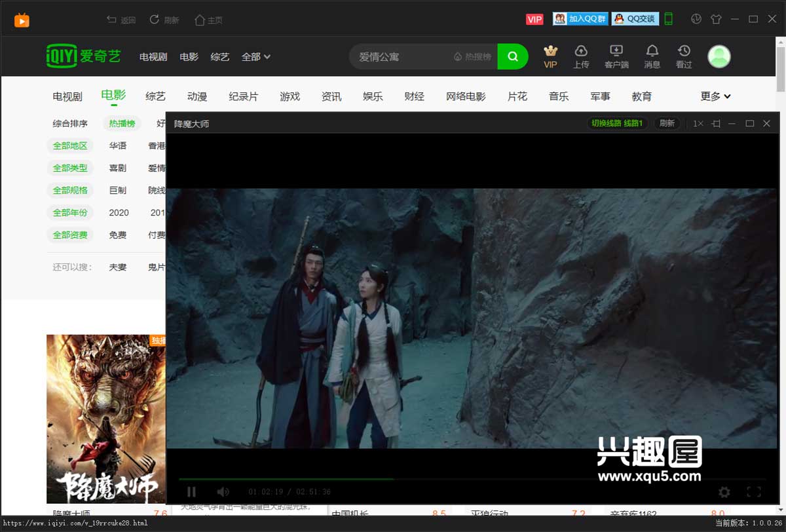The height and width of the screenshot is (532, 786).
Task: Sort by 热播榜
Action: [x=122, y=124]
